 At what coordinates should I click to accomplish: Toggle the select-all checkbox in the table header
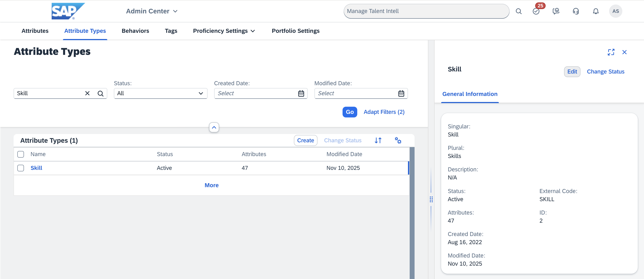pyautogui.click(x=21, y=154)
